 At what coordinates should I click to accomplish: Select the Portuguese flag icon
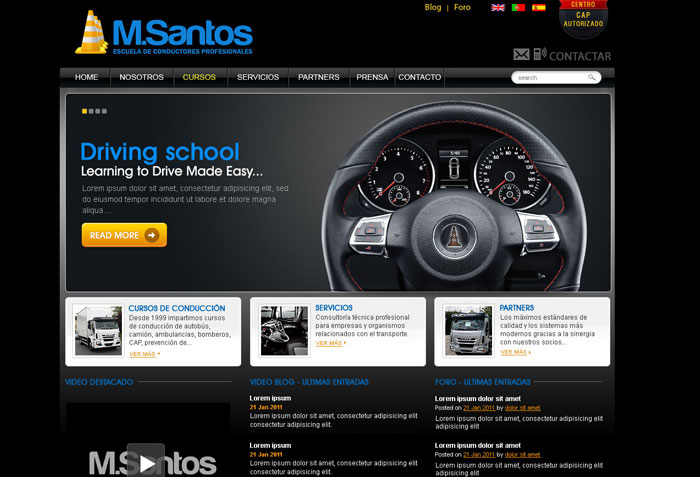[x=518, y=8]
